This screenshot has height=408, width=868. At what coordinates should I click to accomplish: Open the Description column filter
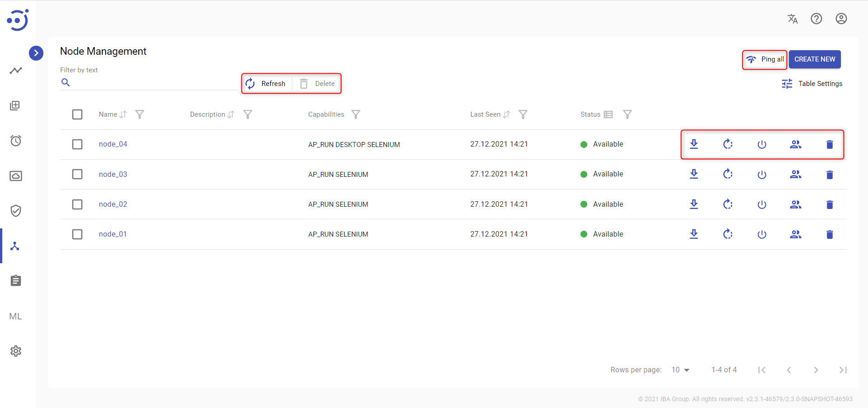[248, 114]
